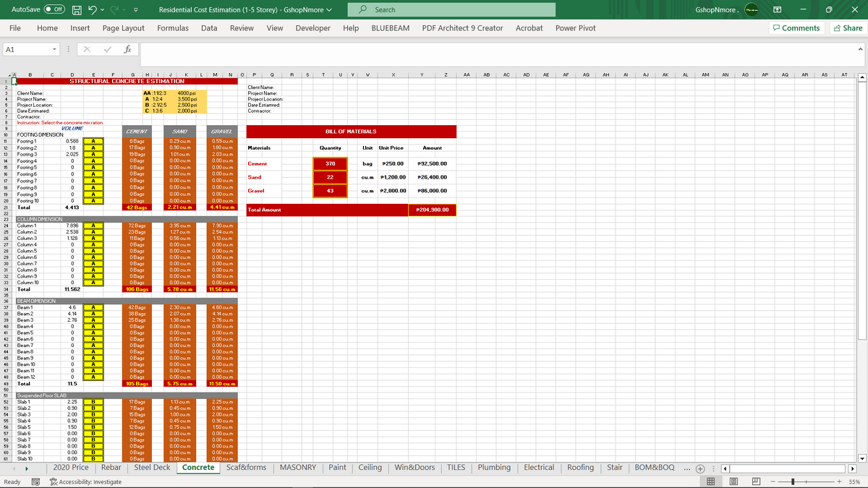Open the Home ribbon tab
This screenshot has height=488, width=868.
coord(48,28)
